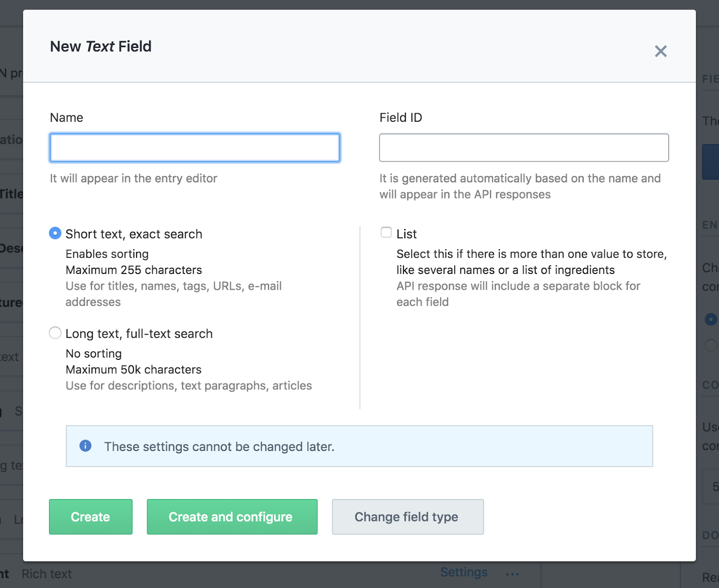Select Long text, full-text search option
The height and width of the screenshot is (588, 719).
[55, 333]
